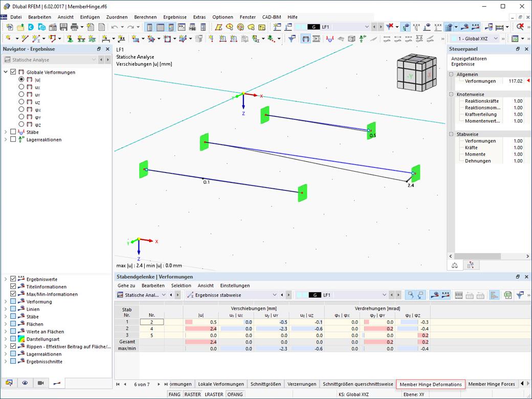
Task: Uncheck the Max/Min-Informationen checkbox
Action: [13, 294]
